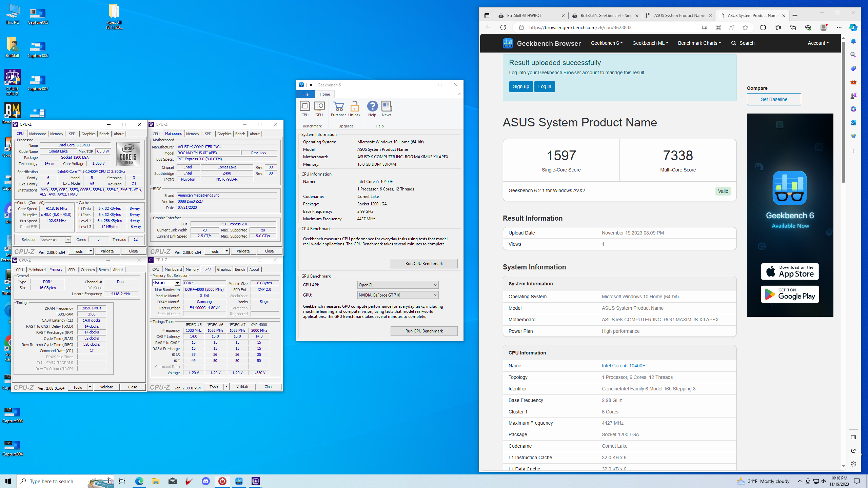Open Search in Geekbench Browser navbar
868x488 pixels.
click(743, 43)
